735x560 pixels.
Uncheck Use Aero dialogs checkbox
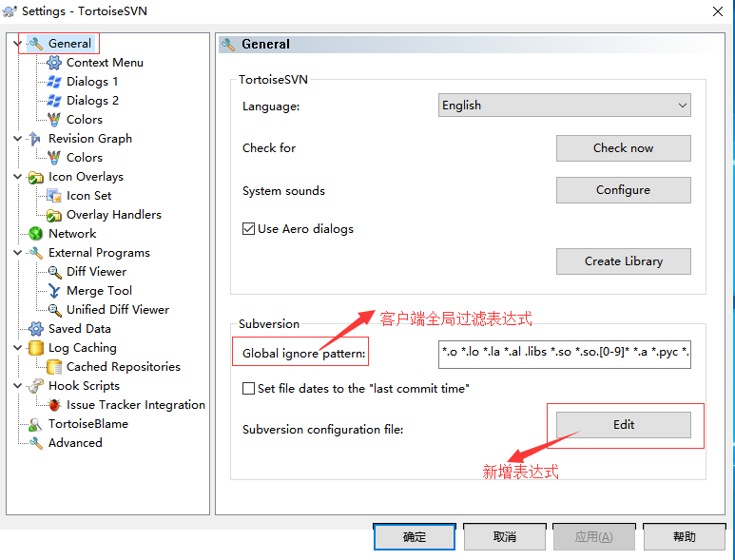click(248, 229)
